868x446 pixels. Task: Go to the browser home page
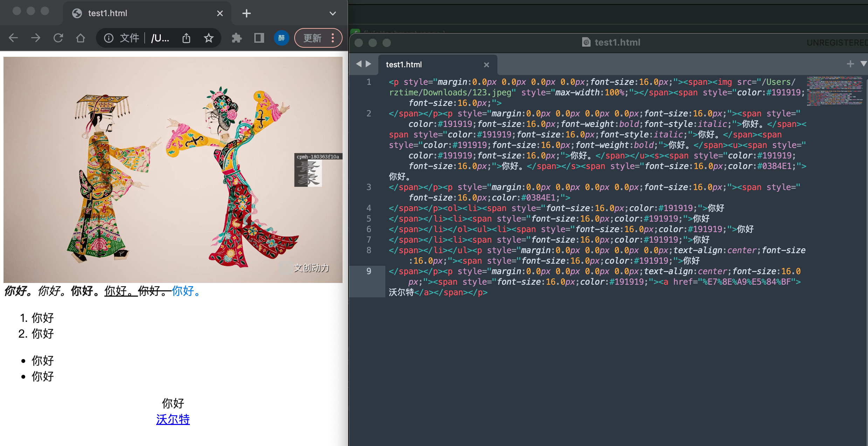click(x=81, y=38)
